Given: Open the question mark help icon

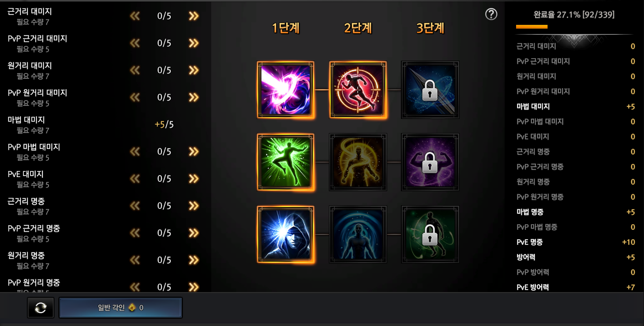Looking at the screenshot, I should pos(491,14).
